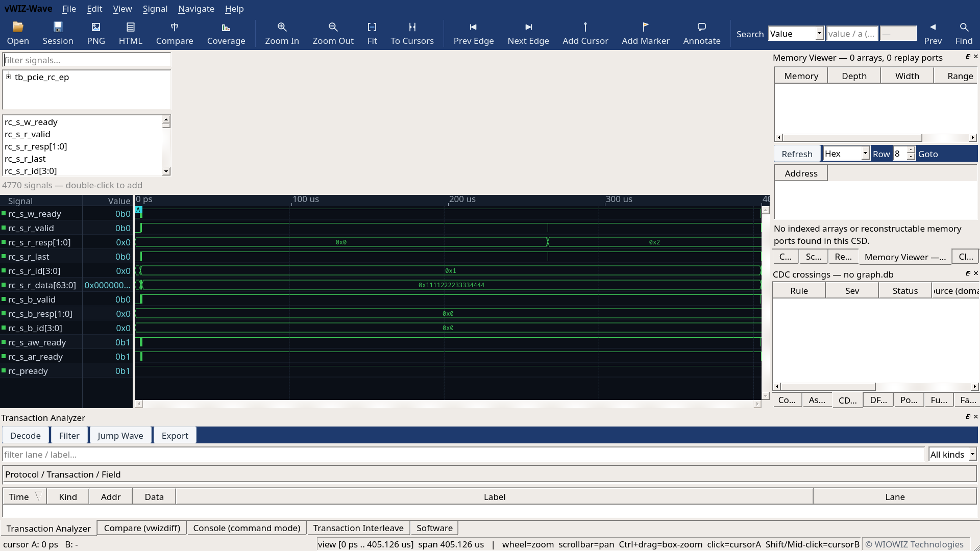Float the Transaction Analyzer panel
This screenshot has height=551, width=980.
pos(968,417)
